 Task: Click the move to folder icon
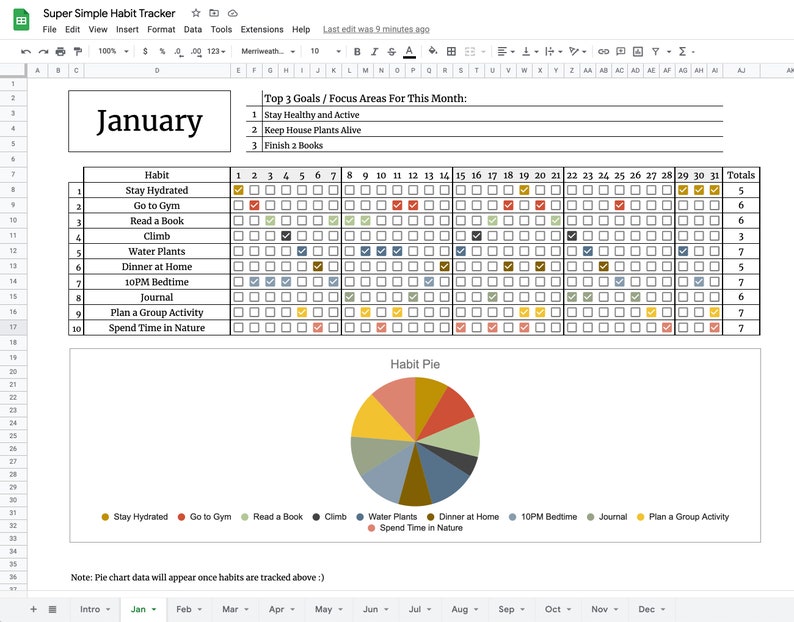[x=214, y=13]
